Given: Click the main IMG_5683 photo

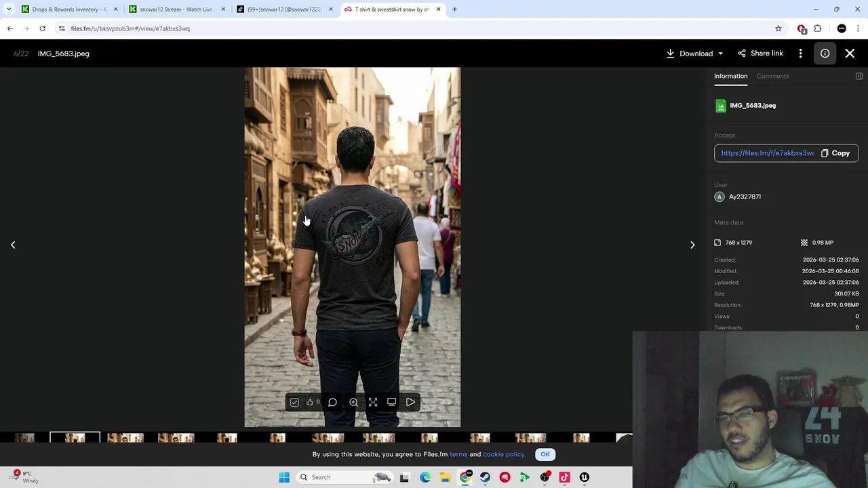Looking at the screenshot, I should (x=352, y=247).
